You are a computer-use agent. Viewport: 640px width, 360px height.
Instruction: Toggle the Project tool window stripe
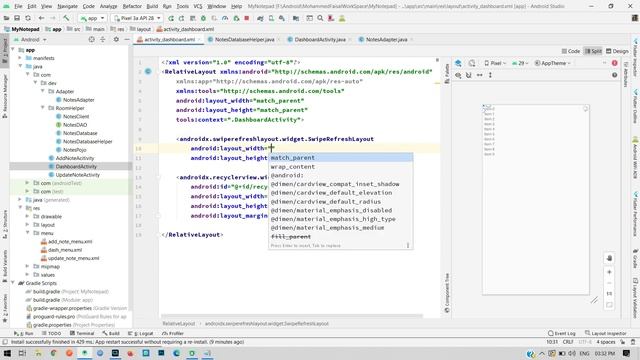coord(5,51)
